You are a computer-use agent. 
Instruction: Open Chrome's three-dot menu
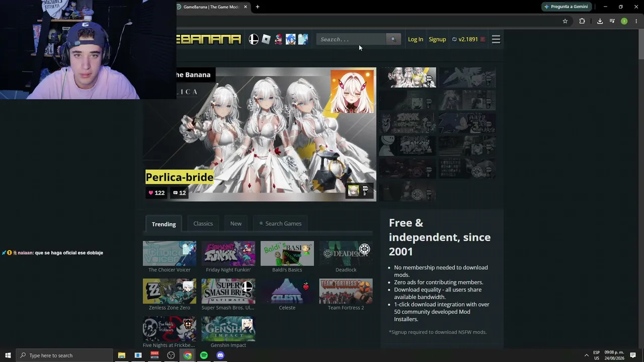tap(636, 21)
